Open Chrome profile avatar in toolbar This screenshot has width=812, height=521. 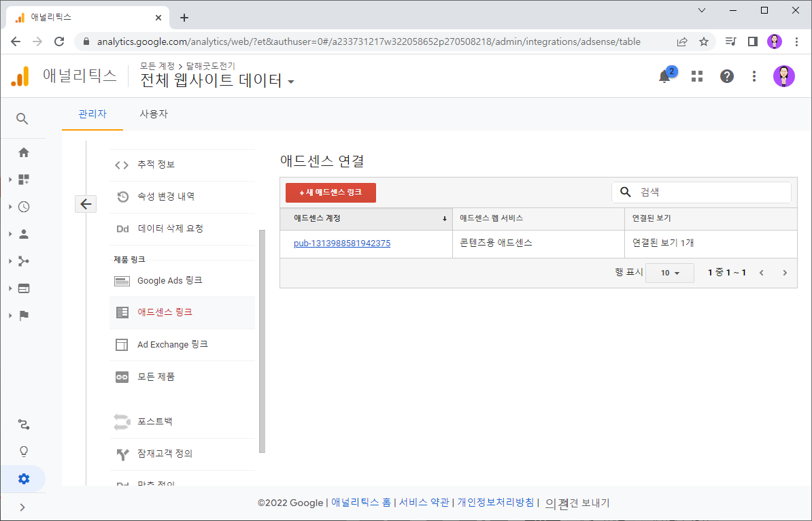tap(774, 41)
